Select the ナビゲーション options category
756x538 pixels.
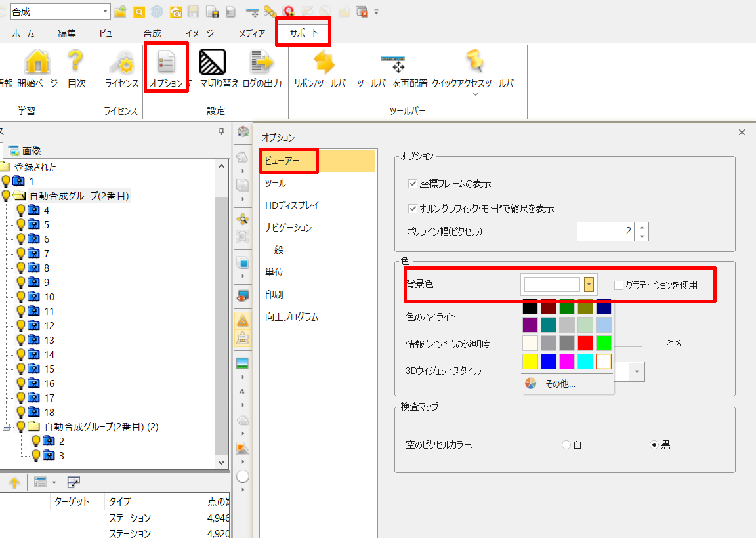click(288, 228)
